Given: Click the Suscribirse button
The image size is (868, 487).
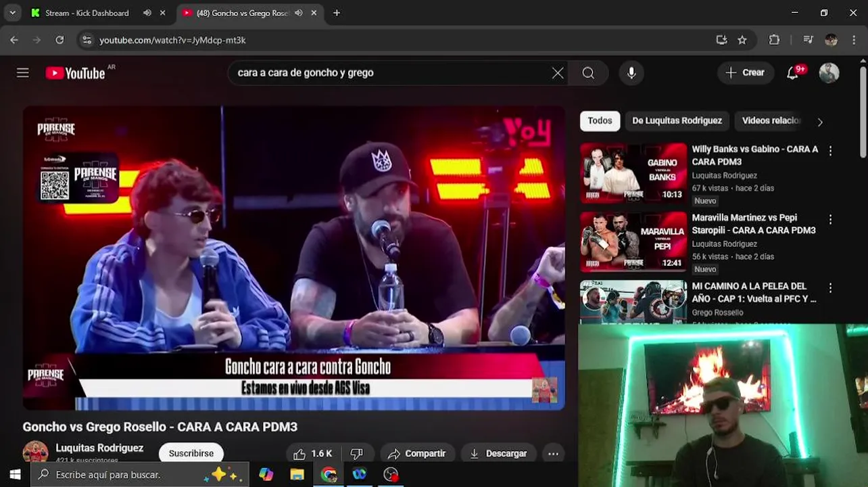Looking at the screenshot, I should click(191, 453).
